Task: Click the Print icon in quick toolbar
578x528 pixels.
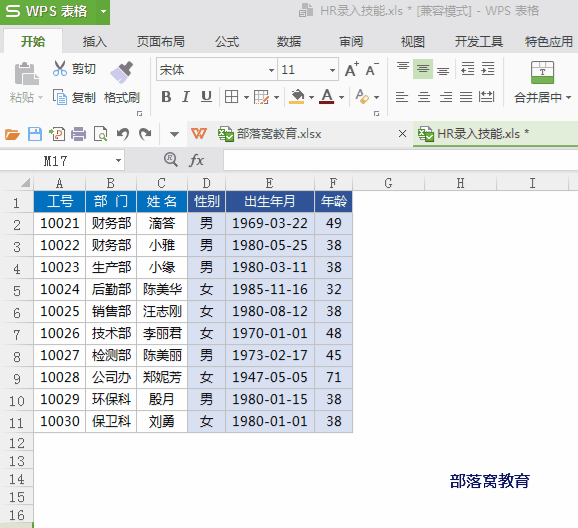Action: [x=78, y=134]
